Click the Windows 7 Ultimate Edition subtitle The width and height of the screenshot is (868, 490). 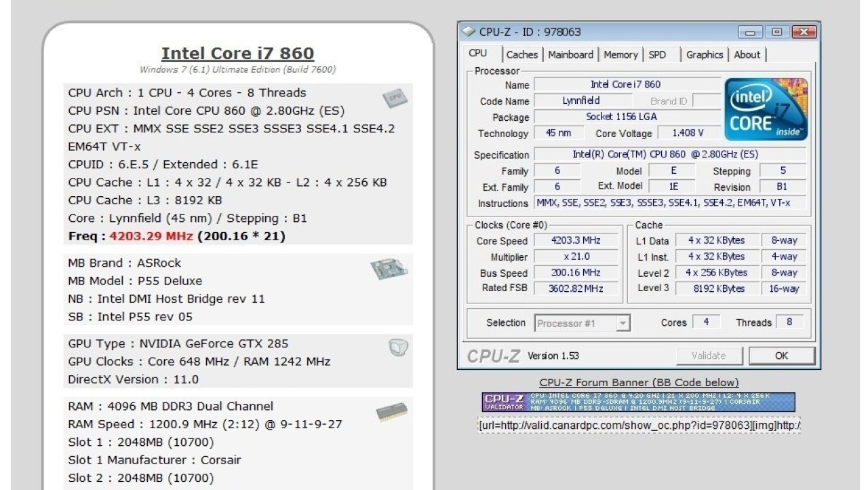237,69
